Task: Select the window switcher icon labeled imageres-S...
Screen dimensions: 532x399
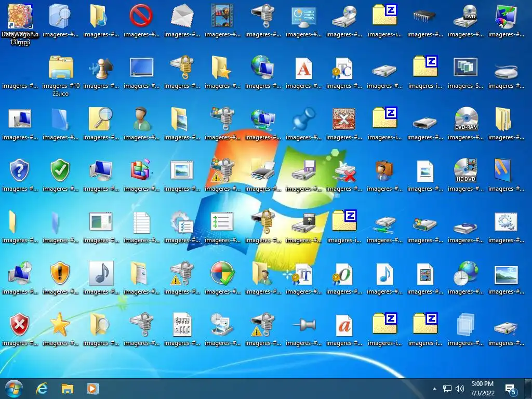Action: pyautogui.click(x=465, y=73)
